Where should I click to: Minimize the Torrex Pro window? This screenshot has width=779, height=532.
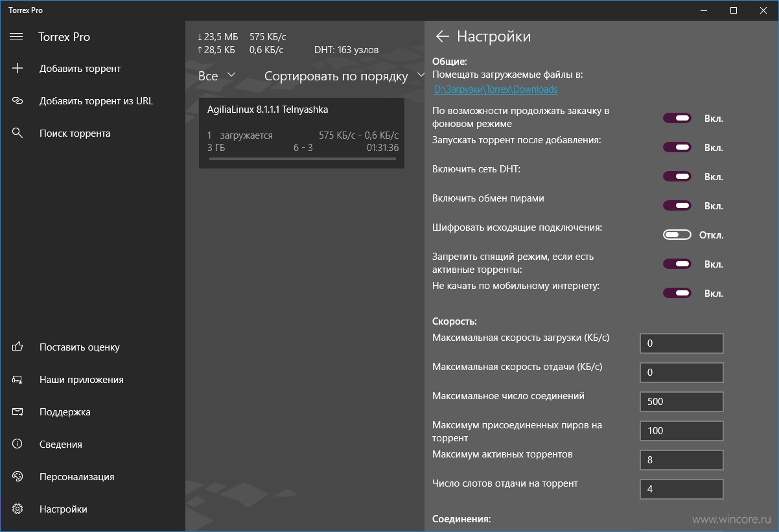point(704,10)
